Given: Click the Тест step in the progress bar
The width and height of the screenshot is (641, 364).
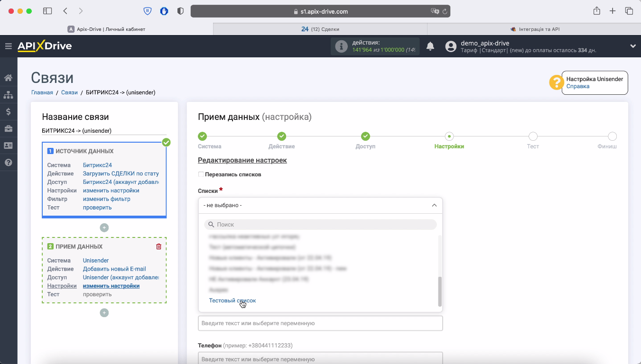Looking at the screenshot, I should pyautogui.click(x=533, y=136).
